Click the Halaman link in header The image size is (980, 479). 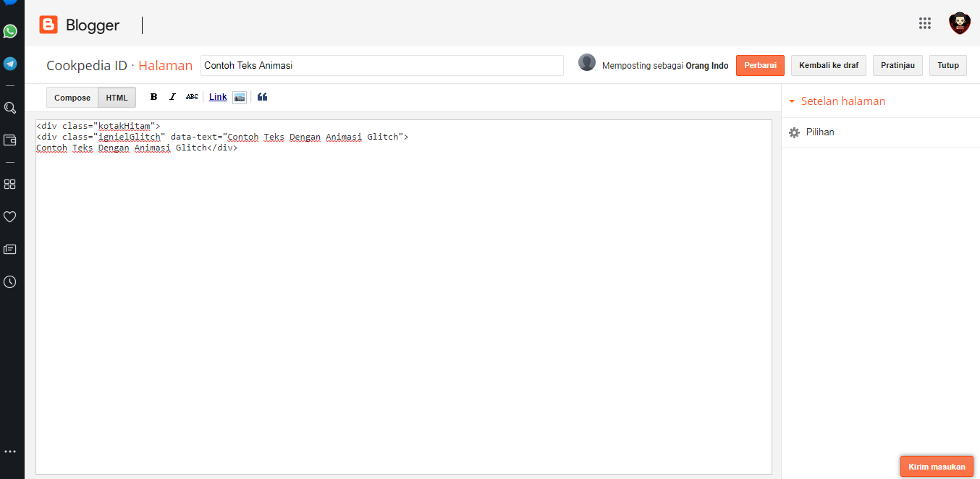[x=166, y=66]
